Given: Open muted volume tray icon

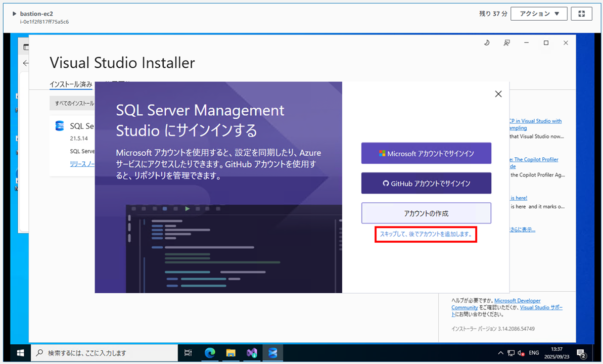Looking at the screenshot, I should click(521, 353).
